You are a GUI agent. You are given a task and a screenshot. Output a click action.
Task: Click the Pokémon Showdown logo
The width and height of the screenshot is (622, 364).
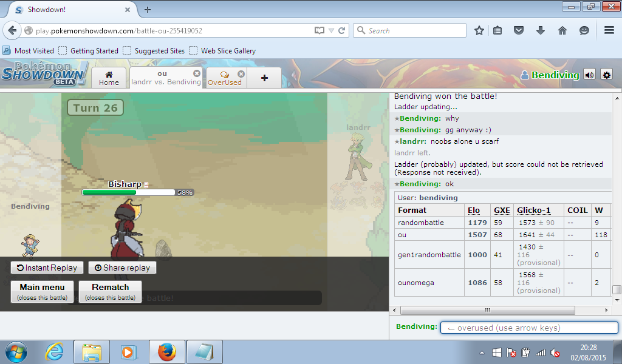click(44, 73)
